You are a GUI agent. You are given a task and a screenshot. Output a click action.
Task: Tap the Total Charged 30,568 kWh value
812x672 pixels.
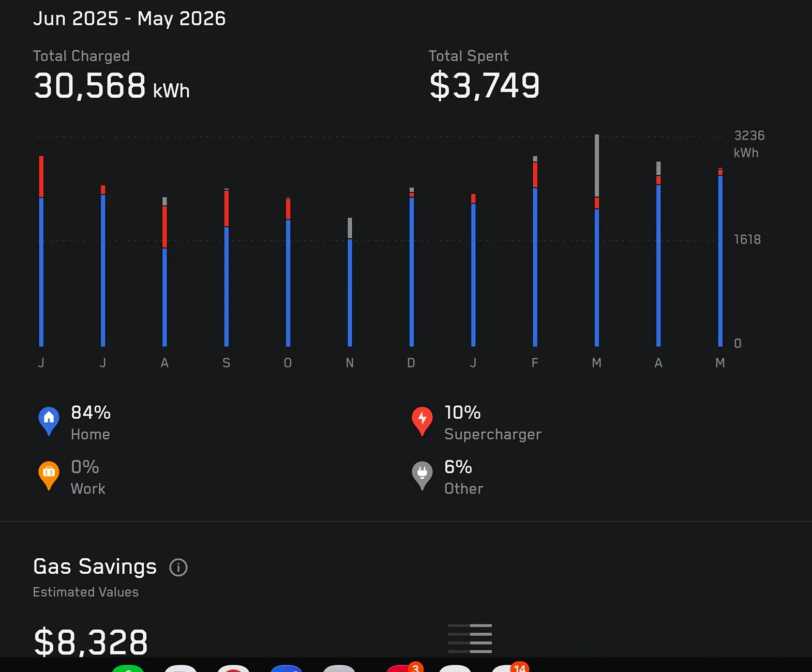(111, 85)
